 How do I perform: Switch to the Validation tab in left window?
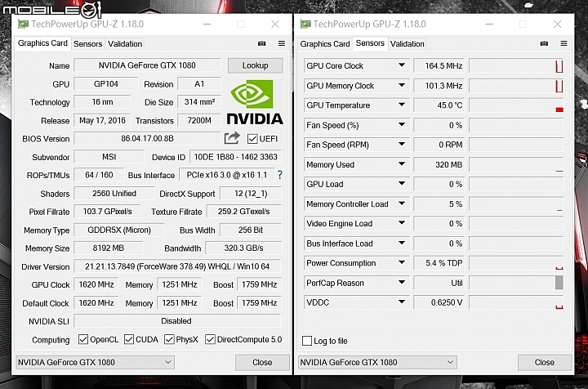point(125,44)
